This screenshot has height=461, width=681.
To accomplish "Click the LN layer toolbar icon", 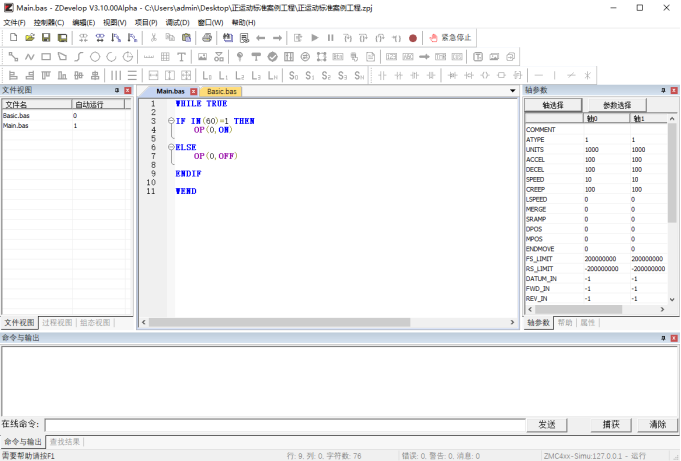I will tap(272, 76).
